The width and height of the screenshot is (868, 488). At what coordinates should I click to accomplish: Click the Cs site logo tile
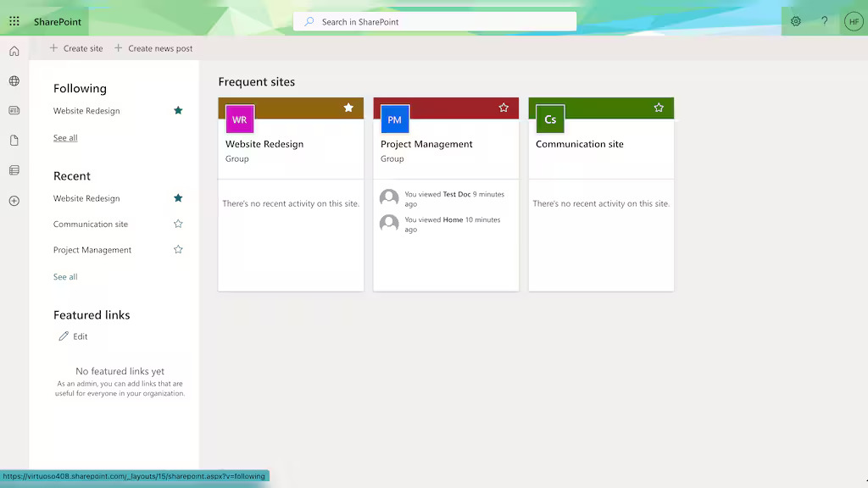[x=550, y=119]
